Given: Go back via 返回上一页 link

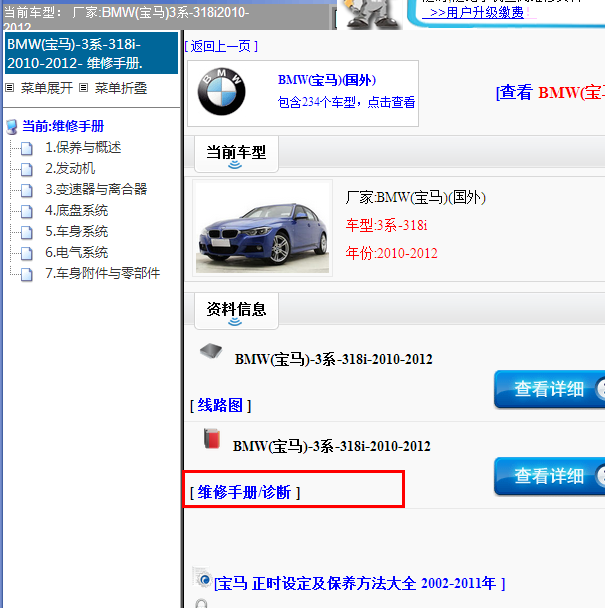Looking at the screenshot, I should pos(221,47).
